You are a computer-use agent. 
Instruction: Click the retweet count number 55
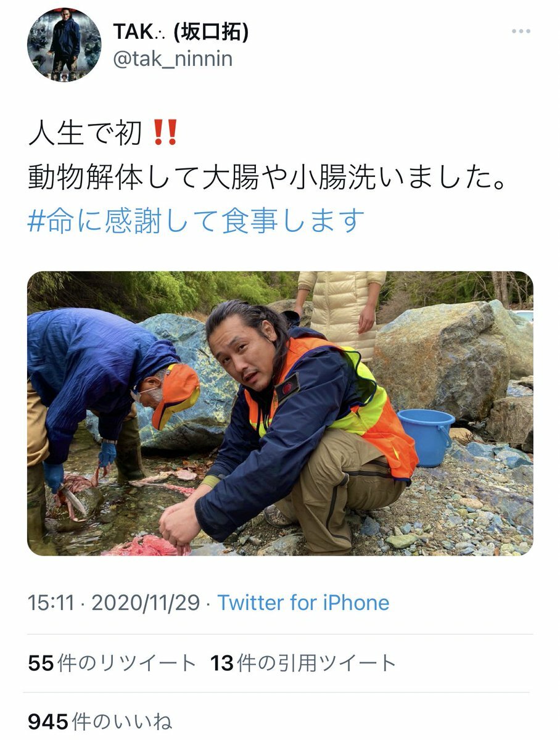coord(41,664)
